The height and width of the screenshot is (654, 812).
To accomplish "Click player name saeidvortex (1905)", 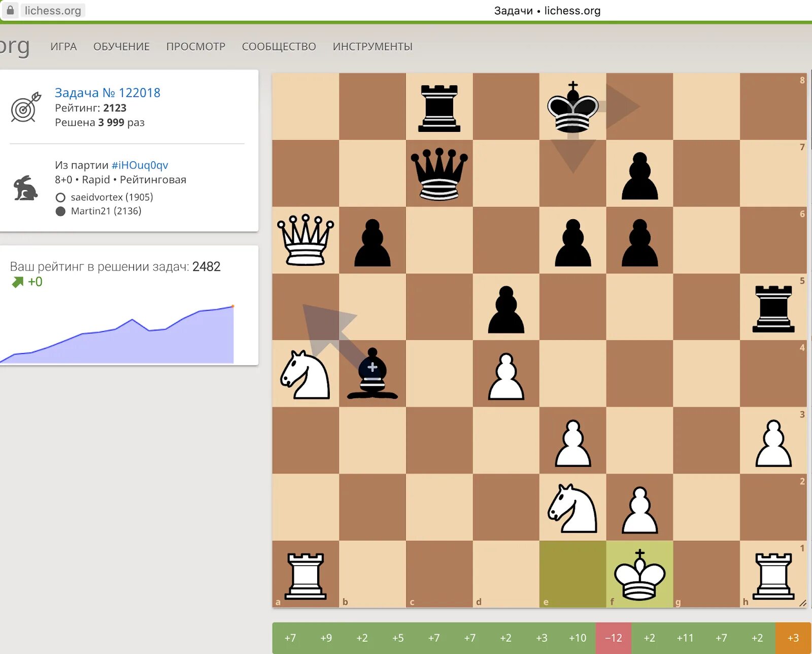I will (x=112, y=197).
